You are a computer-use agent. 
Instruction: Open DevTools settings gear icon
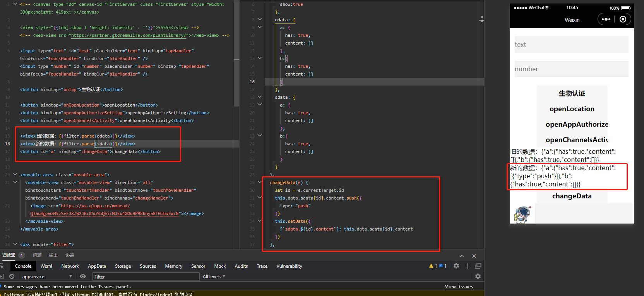coord(456,266)
